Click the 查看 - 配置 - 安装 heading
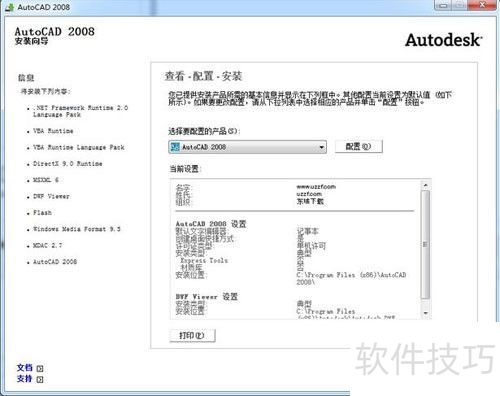 click(x=203, y=76)
